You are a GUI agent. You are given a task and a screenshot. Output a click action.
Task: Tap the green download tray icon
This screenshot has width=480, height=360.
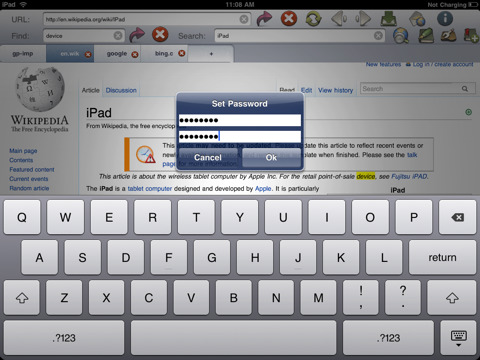[389, 19]
